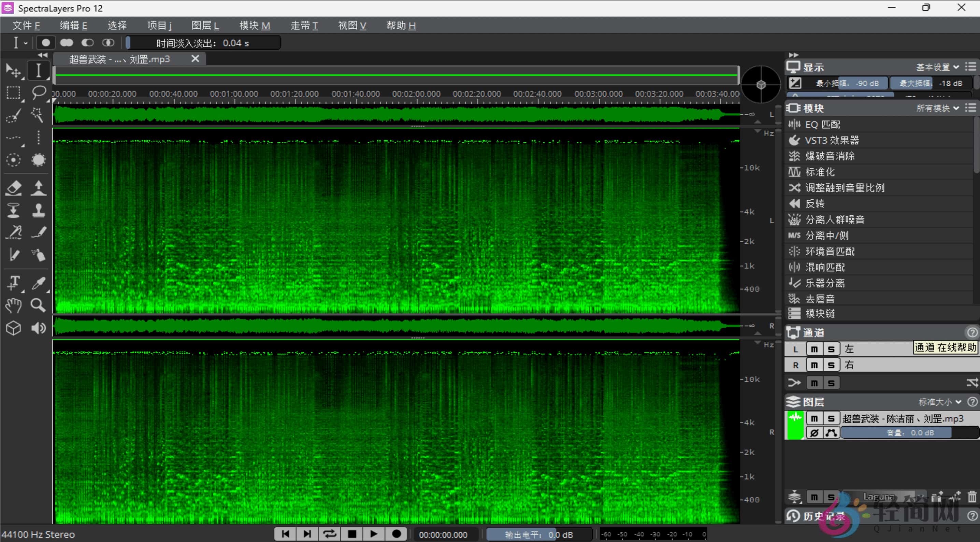Screen dimensions: 980x542
Task: Select the Rectangular Selection tool
Action: 14,93
